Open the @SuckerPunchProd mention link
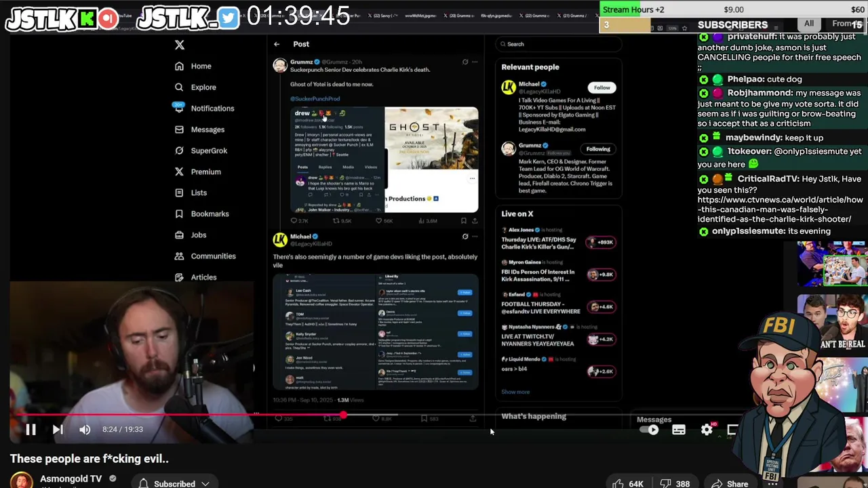The image size is (868, 488). point(315,98)
